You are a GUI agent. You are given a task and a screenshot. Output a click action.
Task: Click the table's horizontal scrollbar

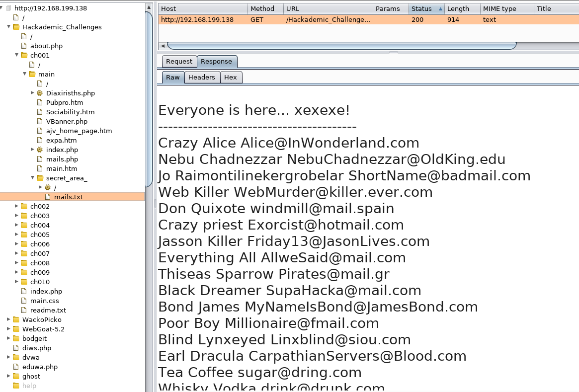coord(342,46)
